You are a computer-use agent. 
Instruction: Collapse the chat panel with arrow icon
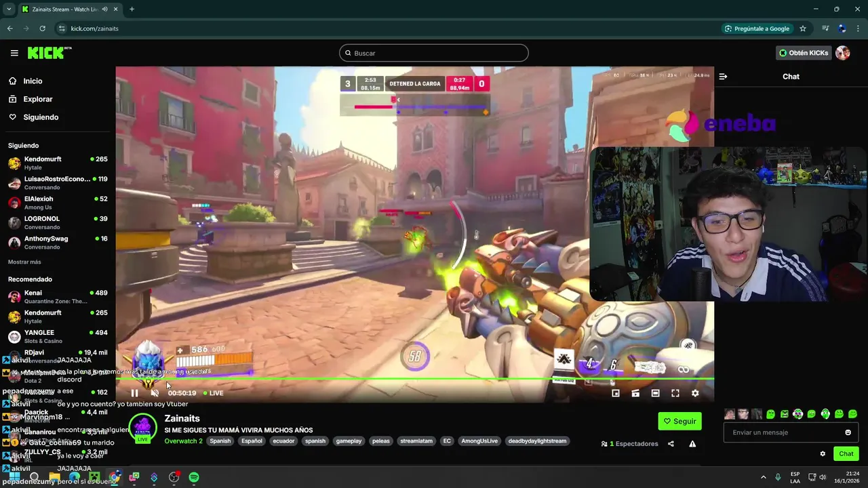point(723,77)
